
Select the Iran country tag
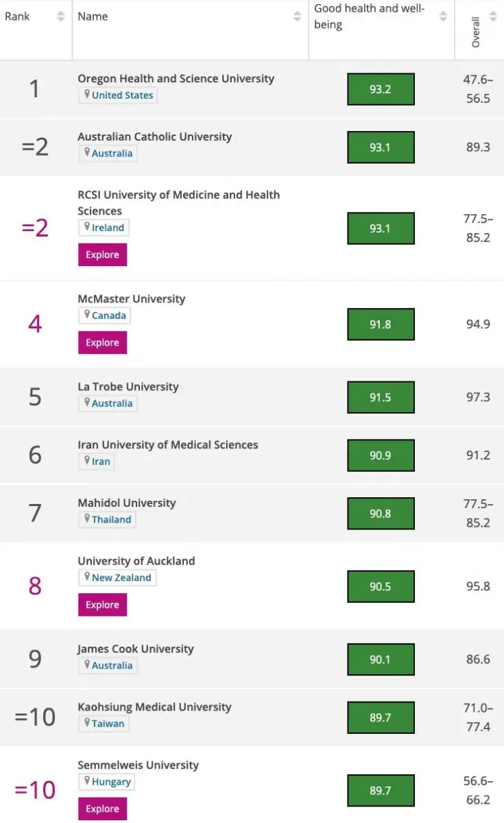click(x=101, y=462)
